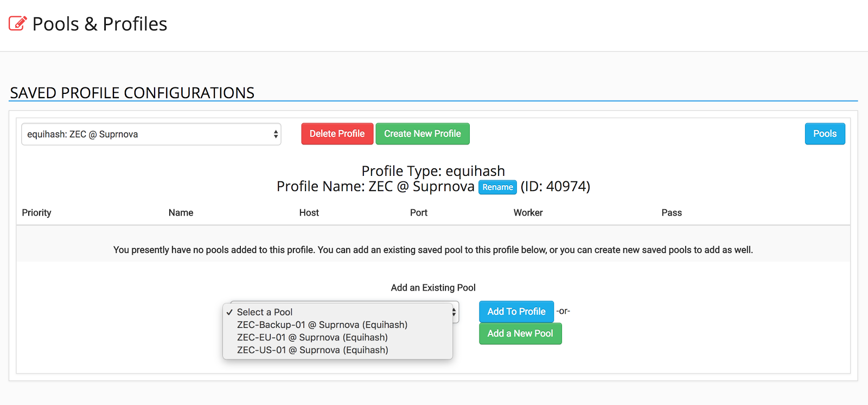Click the Pools & Profiles edit icon

(18, 23)
